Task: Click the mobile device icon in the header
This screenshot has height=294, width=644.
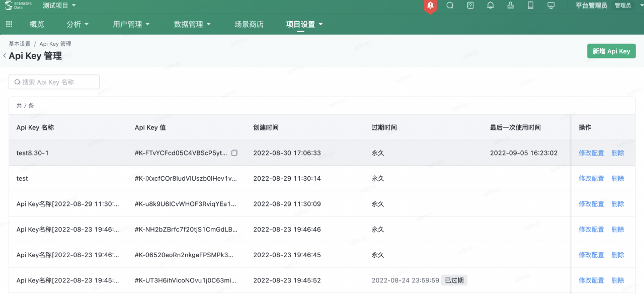Action: pyautogui.click(x=530, y=6)
